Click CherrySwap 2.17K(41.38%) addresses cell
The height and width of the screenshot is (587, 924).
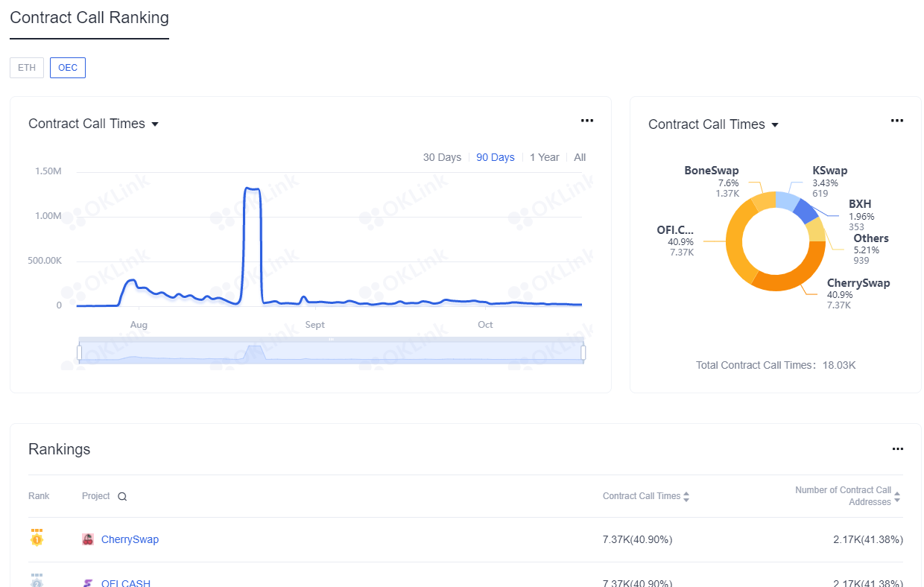click(868, 539)
